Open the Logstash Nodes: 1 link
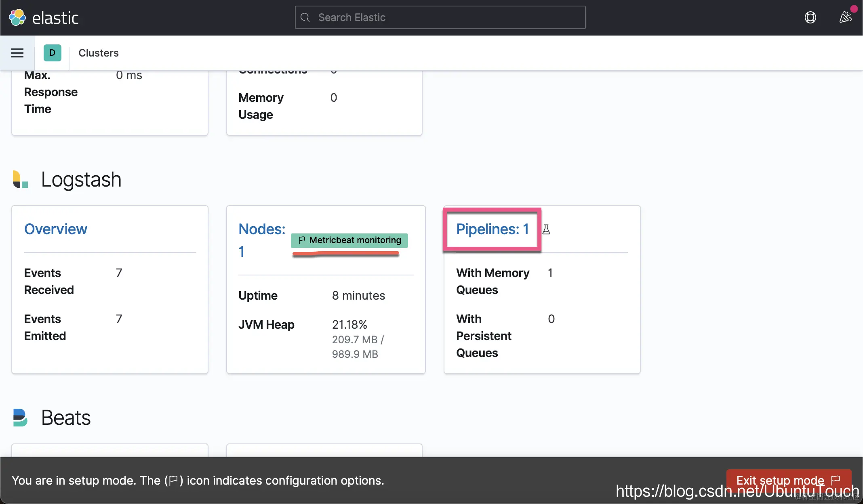 [x=262, y=229]
